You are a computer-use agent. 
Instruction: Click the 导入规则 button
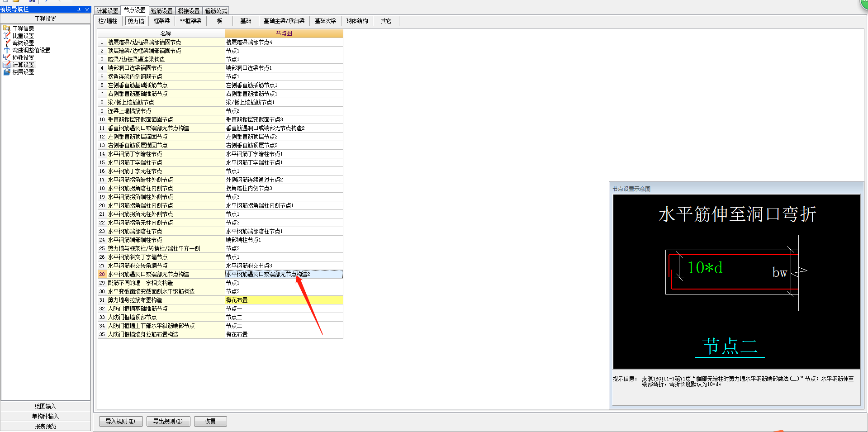coord(120,421)
